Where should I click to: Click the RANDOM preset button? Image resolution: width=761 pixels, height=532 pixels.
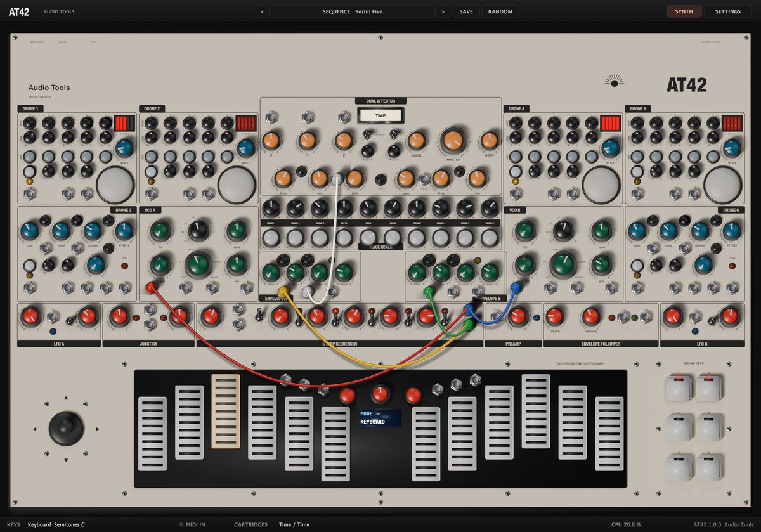[500, 11]
